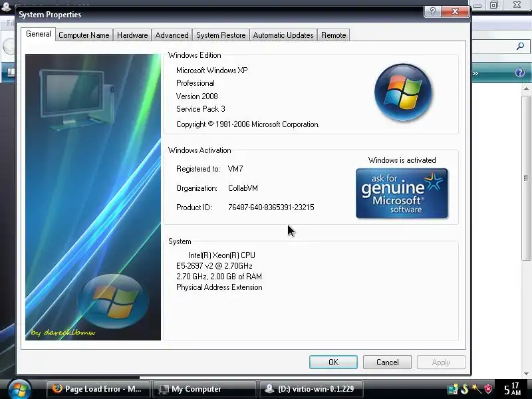Click the scroll down arrow in background window
The height and width of the screenshot is (399, 532).
526,374
